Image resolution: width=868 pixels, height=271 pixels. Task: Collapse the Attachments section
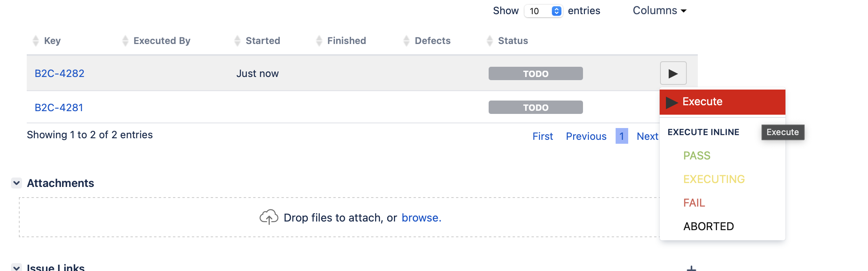[17, 183]
